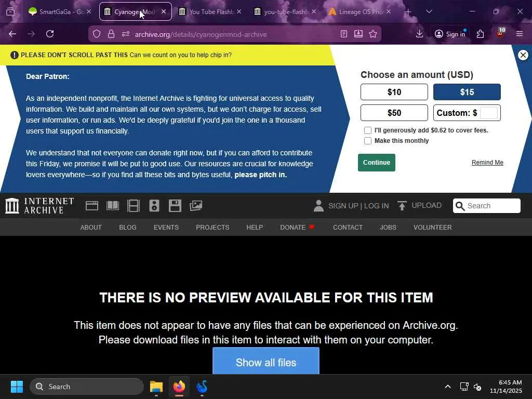Open the JOBS menu item
This screenshot has height=399, width=532.
(x=388, y=228)
